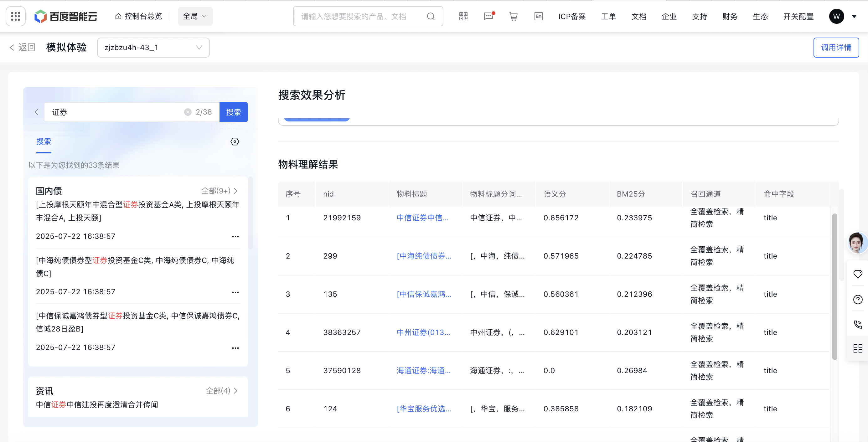Click the blue 搜索 button
Viewport: 868px width, 442px height.
pos(233,112)
